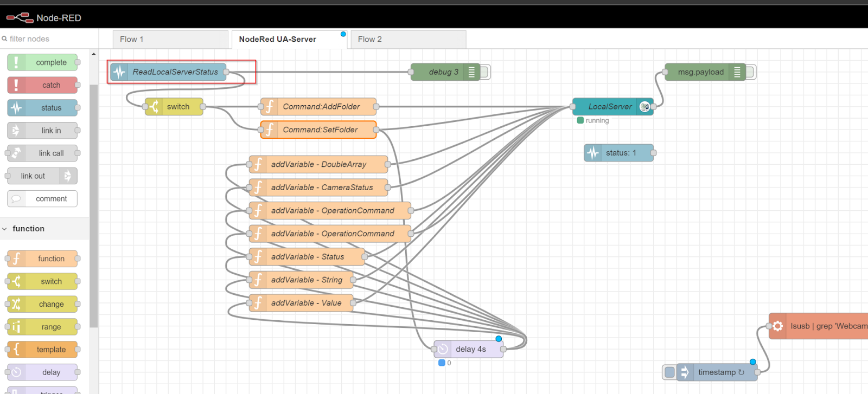
Task: Switch to Flow 1 tab
Action: click(170, 40)
